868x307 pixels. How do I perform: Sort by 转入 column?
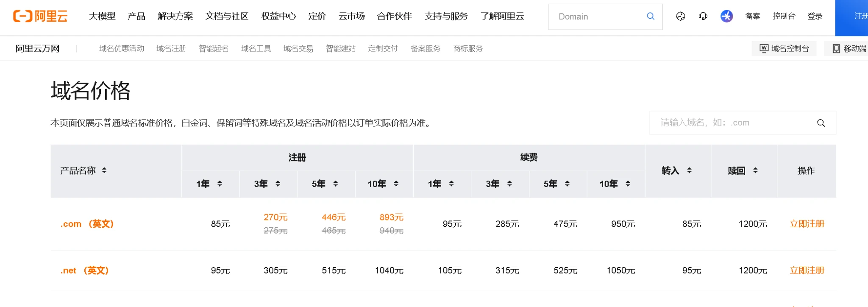coord(690,170)
